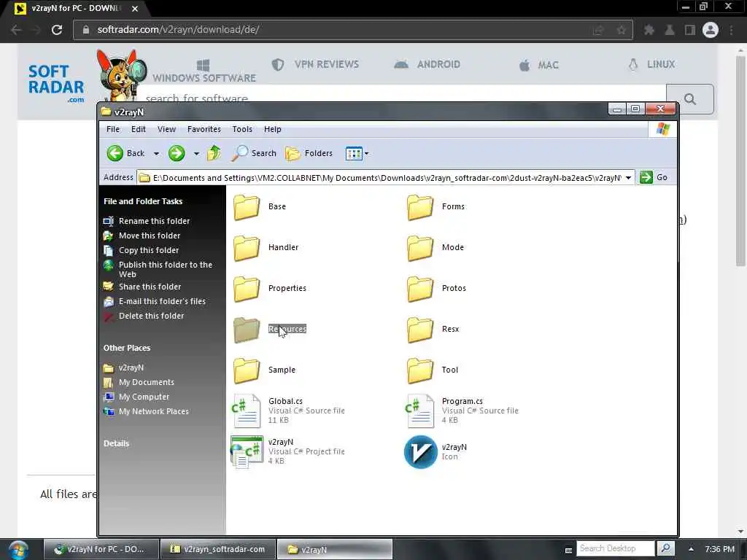The width and height of the screenshot is (747, 560).
Task: Click the Explorer address path field
Action: click(x=386, y=178)
